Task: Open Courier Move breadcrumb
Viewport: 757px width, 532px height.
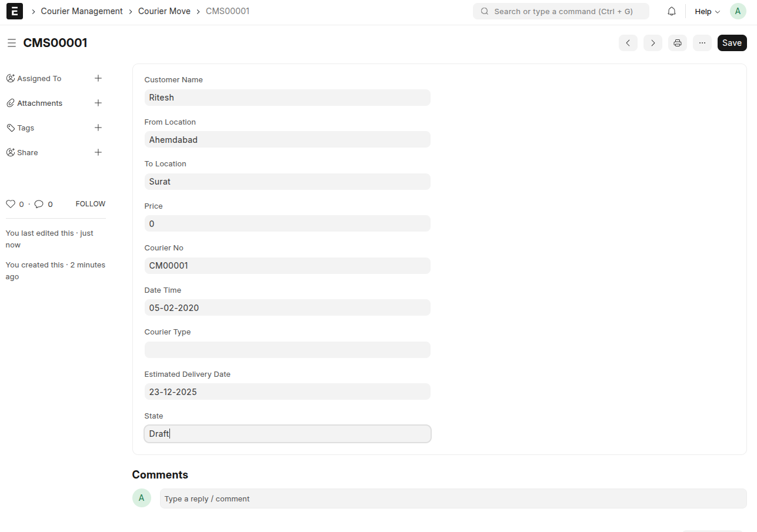Action: tap(164, 11)
